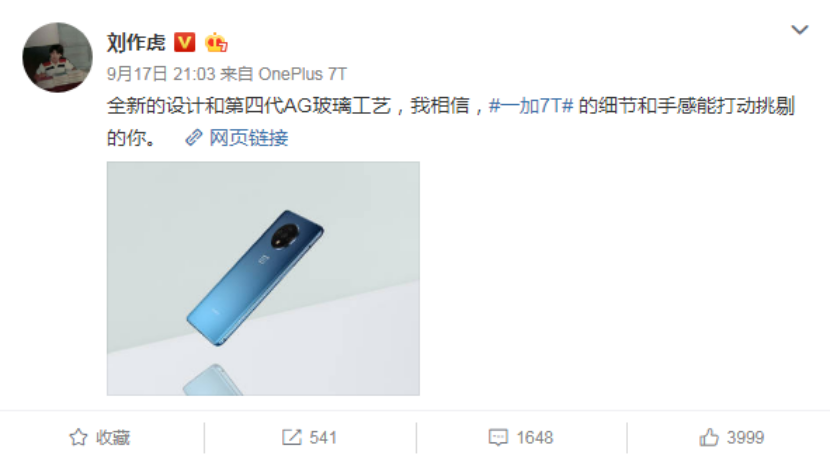The image size is (830, 460).
Task: Click the repost share icon
Action: point(292,437)
